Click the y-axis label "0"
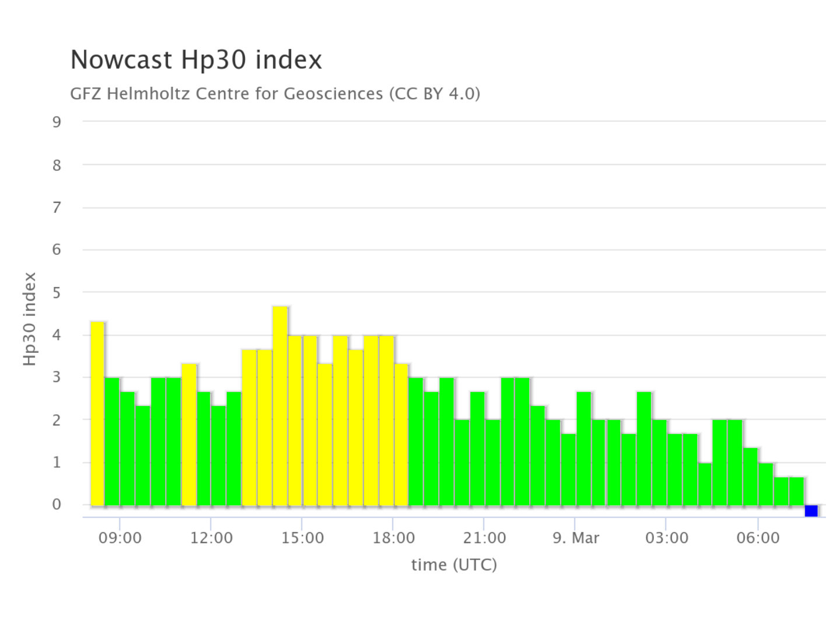The height and width of the screenshot is (630, 840). 57,505
